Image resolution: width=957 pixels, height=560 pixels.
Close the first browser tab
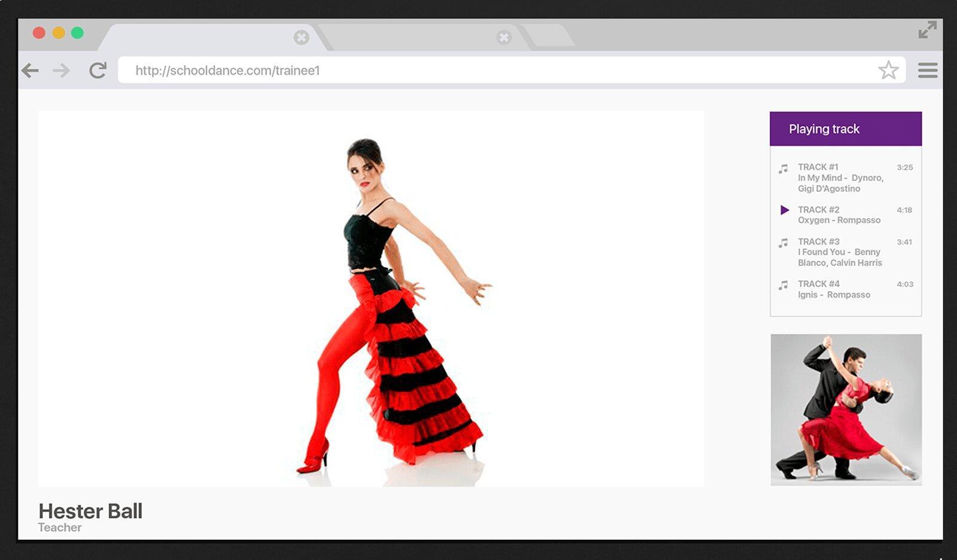click(301, 38)
